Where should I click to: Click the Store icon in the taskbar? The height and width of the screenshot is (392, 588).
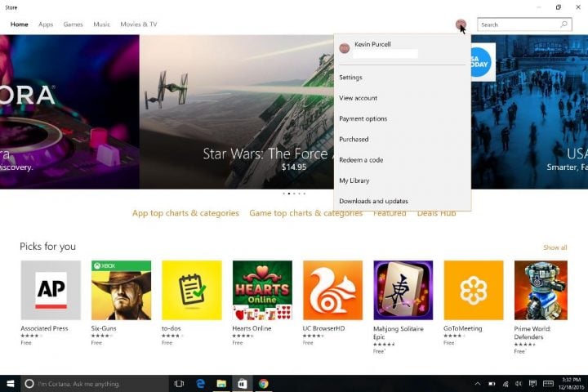coord(243,383)
